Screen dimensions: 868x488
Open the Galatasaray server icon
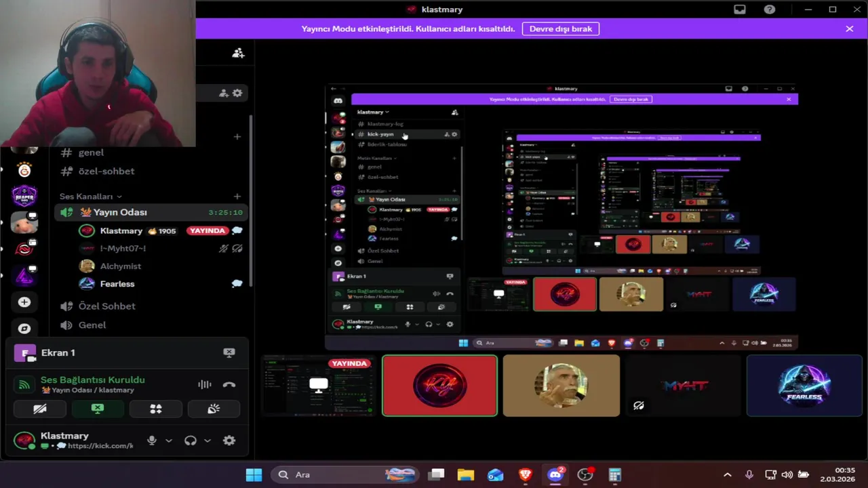tap(24, 170)
